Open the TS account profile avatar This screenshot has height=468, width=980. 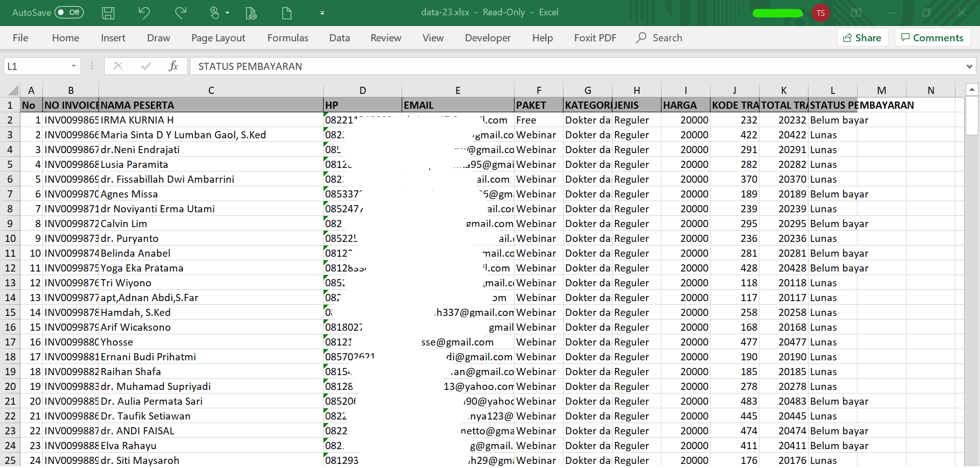(820, 13)
